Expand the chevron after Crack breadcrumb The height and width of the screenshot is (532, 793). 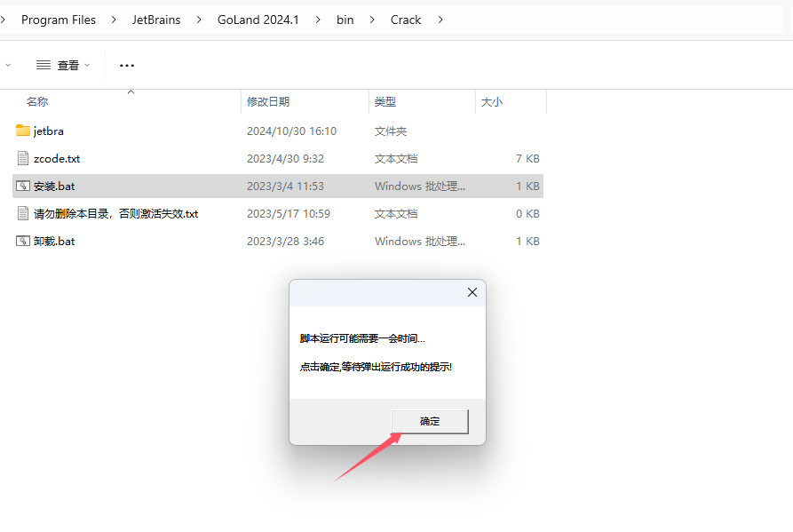pos(440,20)
